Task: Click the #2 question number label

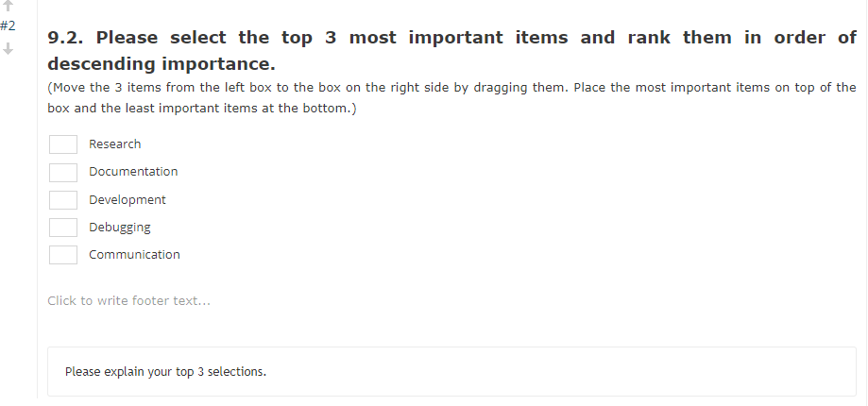Action: tap(8, 25)
